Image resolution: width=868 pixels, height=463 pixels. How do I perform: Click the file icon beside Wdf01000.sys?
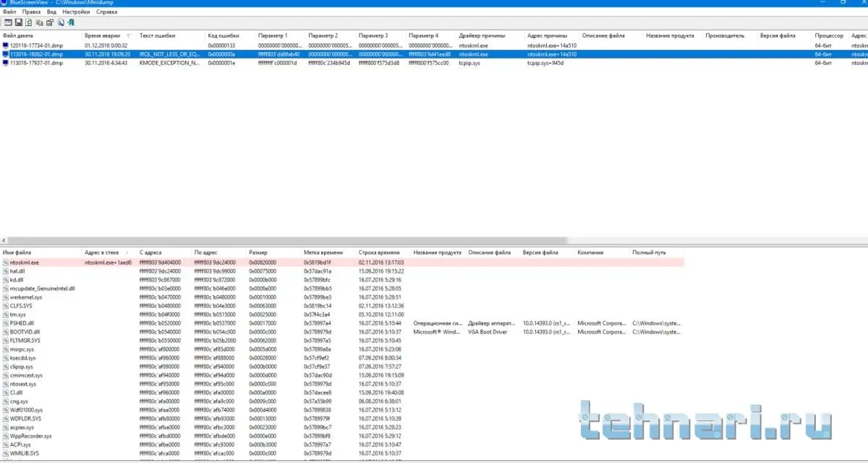[x=6, y=410]
